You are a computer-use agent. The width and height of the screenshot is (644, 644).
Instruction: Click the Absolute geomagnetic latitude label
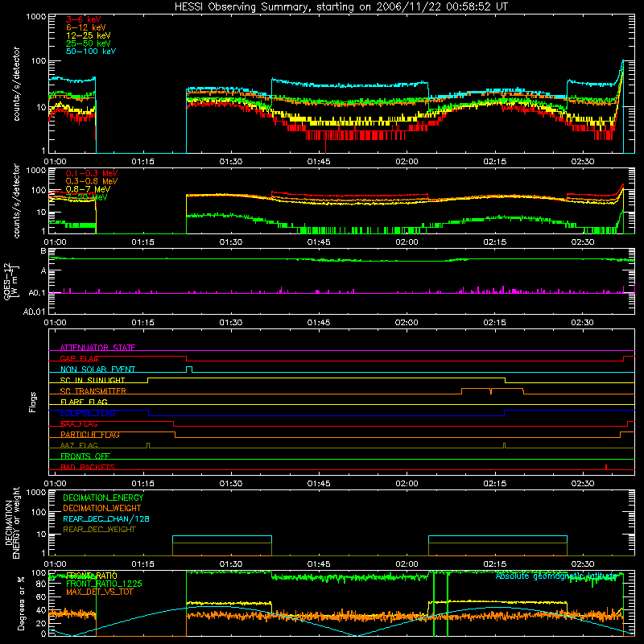[556, 576]
